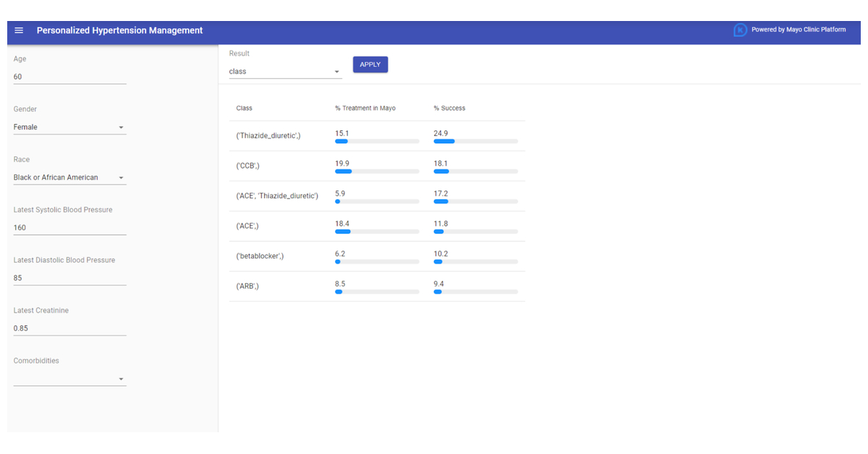Open the Comorbidities dropdown
868x454 pixels.
(69, 378)
